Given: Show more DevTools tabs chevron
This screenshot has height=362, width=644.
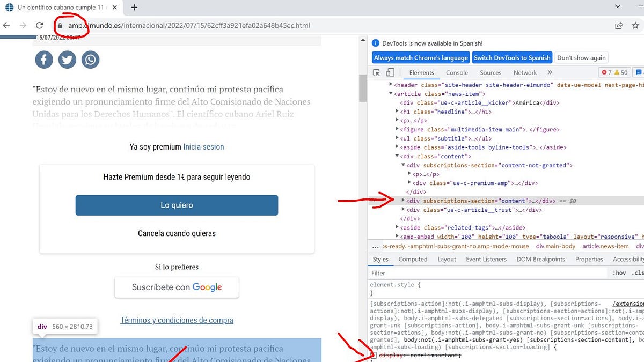Looking at the screenshot, I should [550, 72].
